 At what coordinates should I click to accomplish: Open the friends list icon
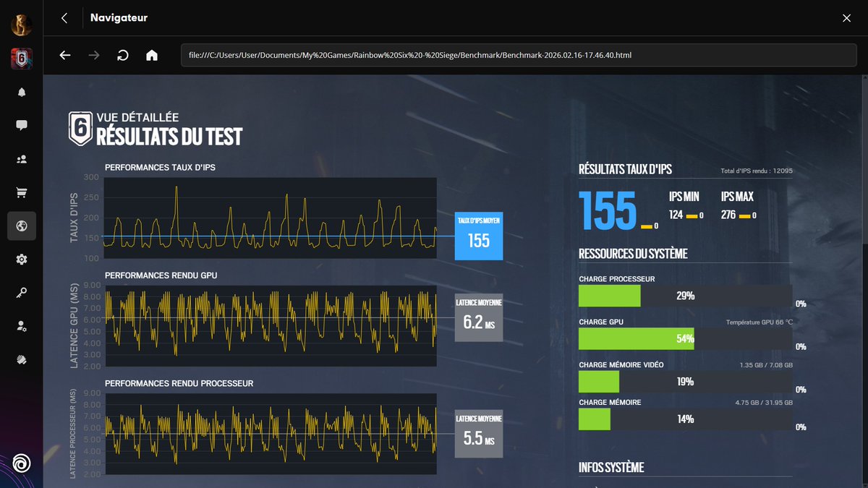pyautogui.click(x=22, y=159)
